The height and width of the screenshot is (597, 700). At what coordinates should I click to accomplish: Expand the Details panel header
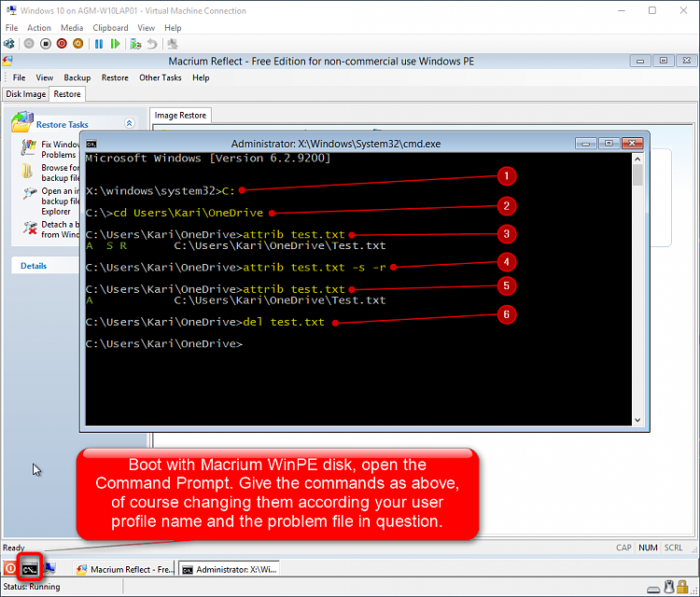(x=35, y=266)
